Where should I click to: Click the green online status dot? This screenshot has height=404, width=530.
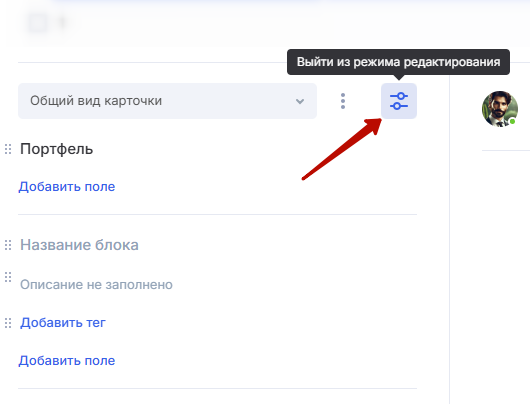512,121
